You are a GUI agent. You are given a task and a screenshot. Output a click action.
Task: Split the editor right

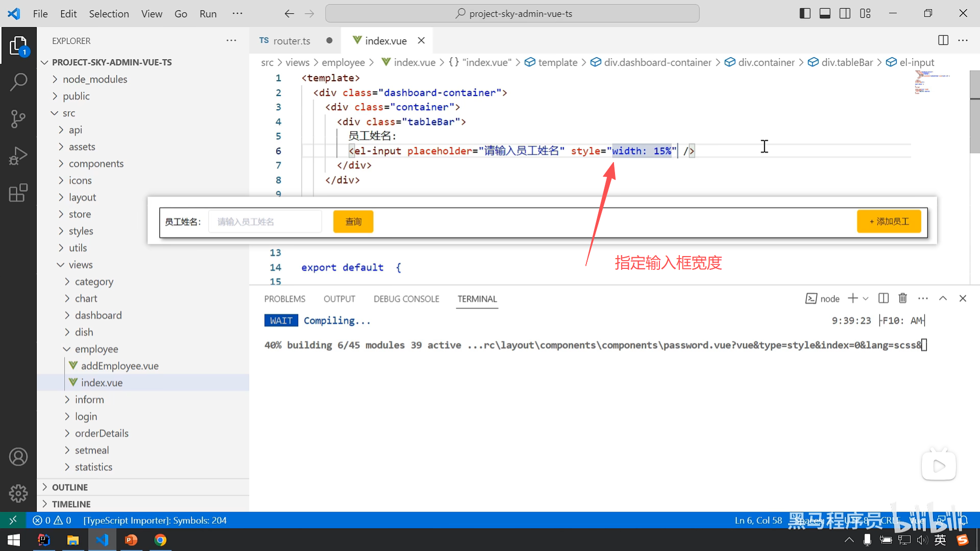[943, 40]
